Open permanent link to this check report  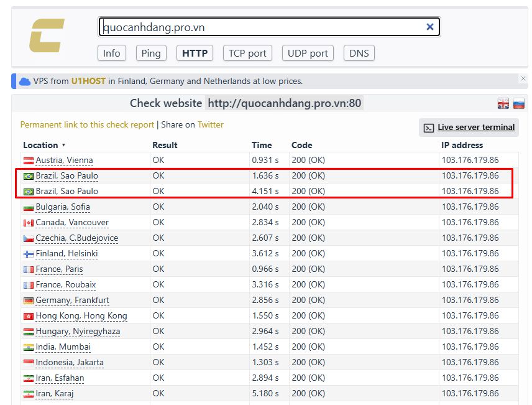tap(87, 124)
